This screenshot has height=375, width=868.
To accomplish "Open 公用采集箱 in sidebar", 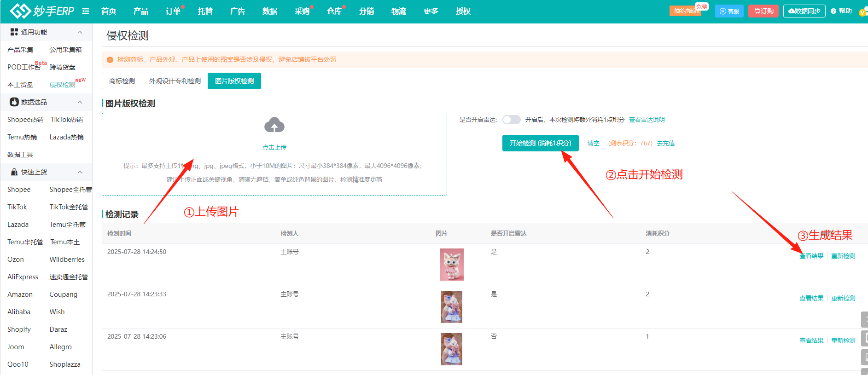I will (x=66, y=50).
